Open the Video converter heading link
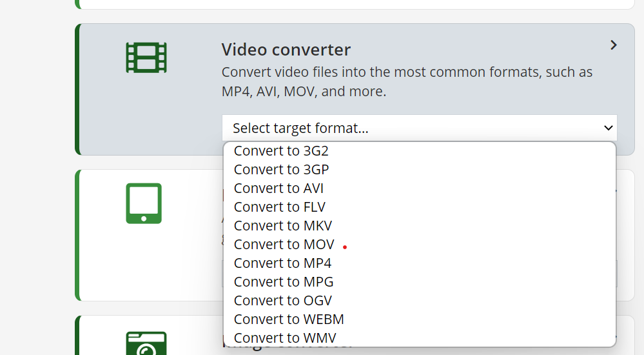The width and height of the screenshot is (644, 355). (x=286, y=50)
